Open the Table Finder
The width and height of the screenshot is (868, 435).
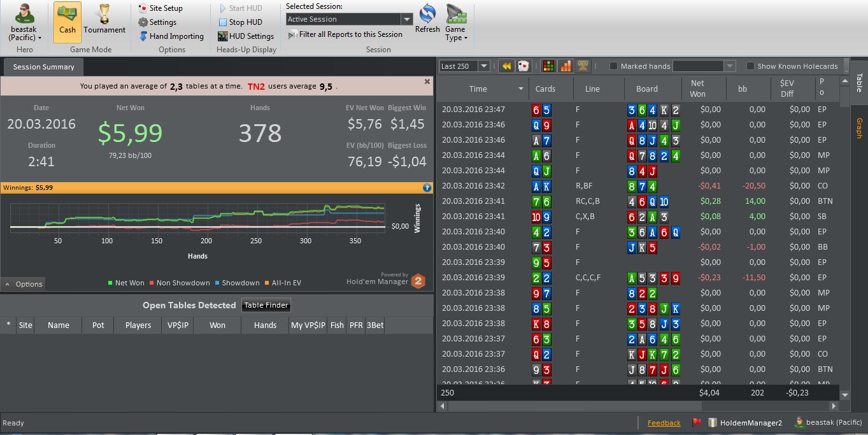point(267,305)
